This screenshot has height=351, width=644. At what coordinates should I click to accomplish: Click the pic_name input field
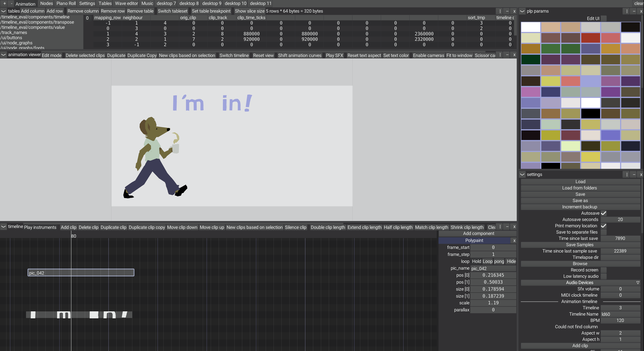(x=493, y=268)
